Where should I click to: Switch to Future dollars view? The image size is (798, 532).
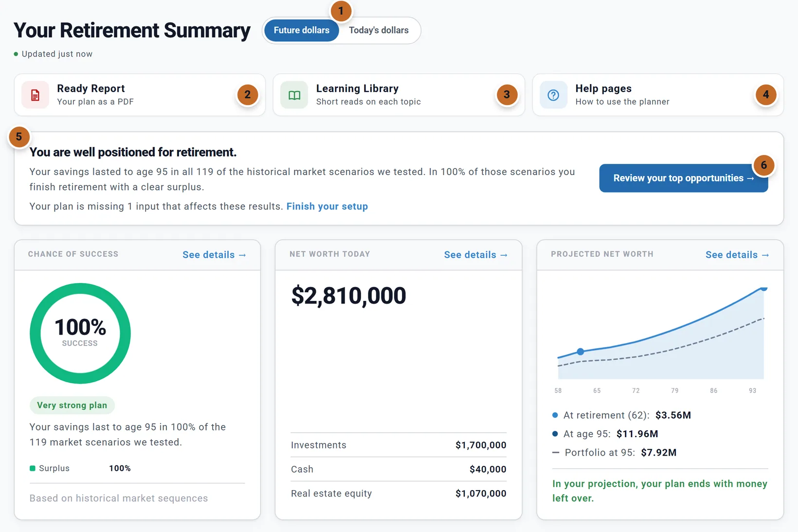(x=302, y=30)
